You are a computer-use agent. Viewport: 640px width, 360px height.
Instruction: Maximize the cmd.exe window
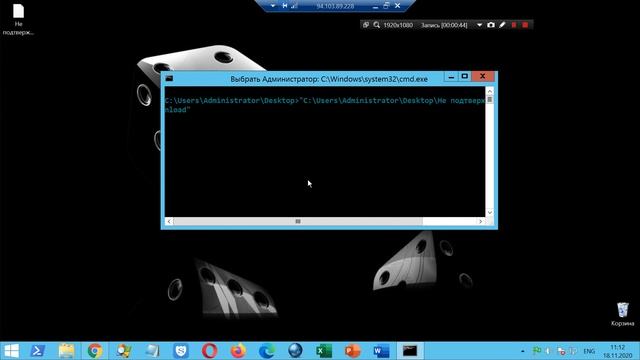pos(464,76)
